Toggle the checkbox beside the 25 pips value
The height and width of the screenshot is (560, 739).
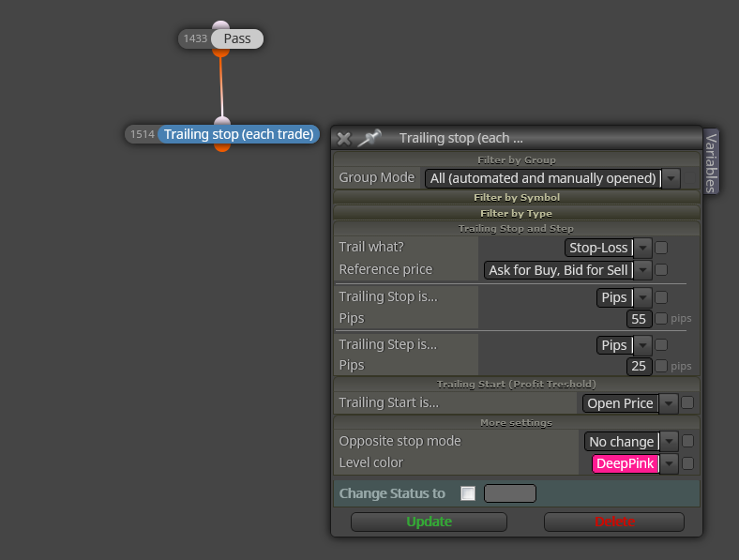[x=661, y=366]
